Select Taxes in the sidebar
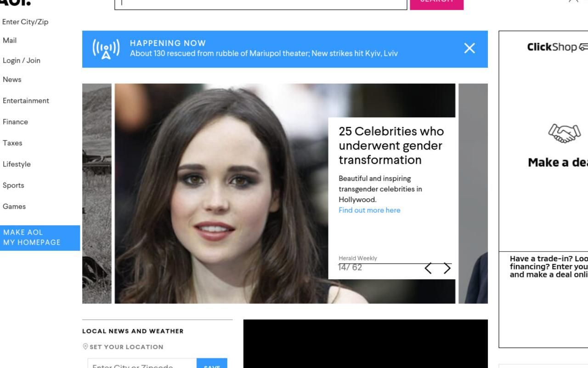 12,143
